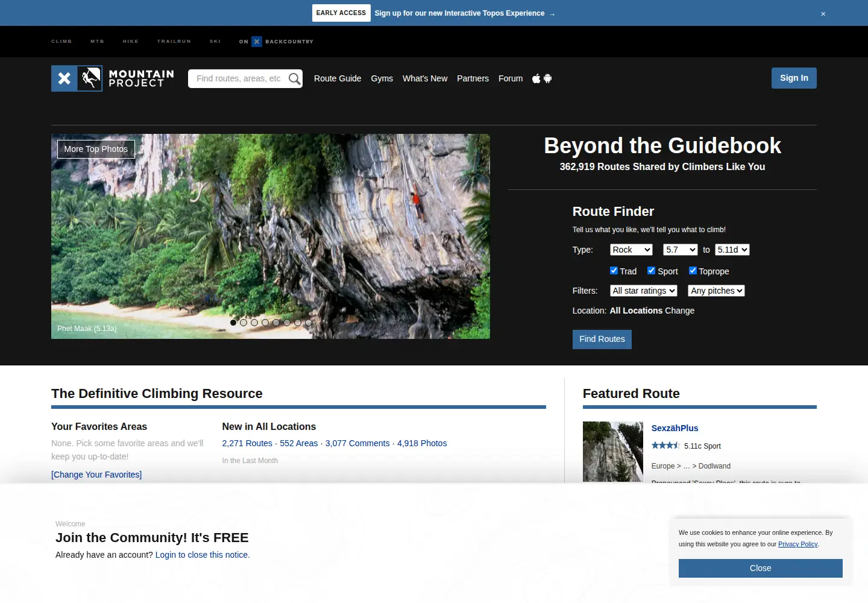Open the HIKE site tab

click(x=131, y=42)
